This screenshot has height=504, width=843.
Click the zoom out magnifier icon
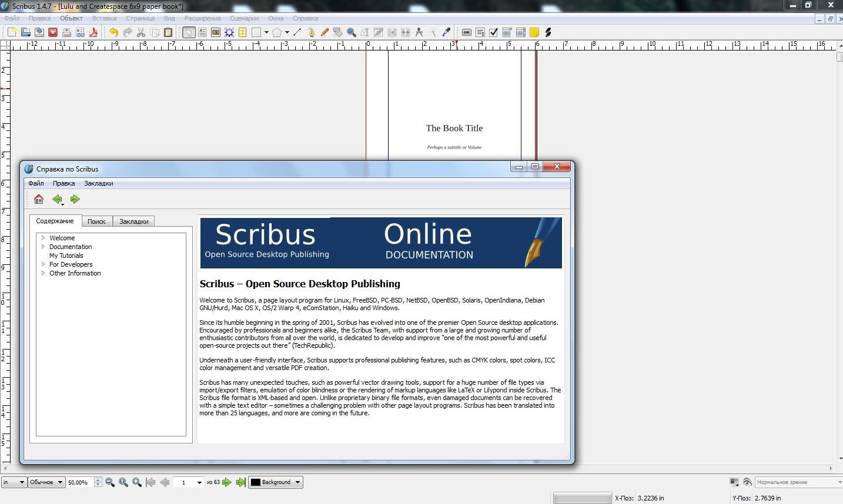click(x=110, y=482)
